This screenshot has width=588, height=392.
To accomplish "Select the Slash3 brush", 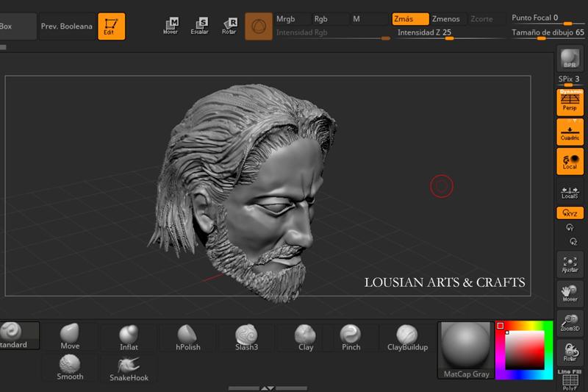I will tap(246, 338).
